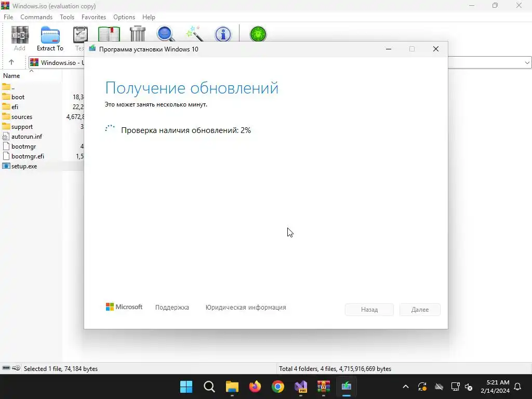The height and width of the screenshot is (399, 532).
Task: Click the WinRAR address bar archive icon
Action: tap(34, 62)
